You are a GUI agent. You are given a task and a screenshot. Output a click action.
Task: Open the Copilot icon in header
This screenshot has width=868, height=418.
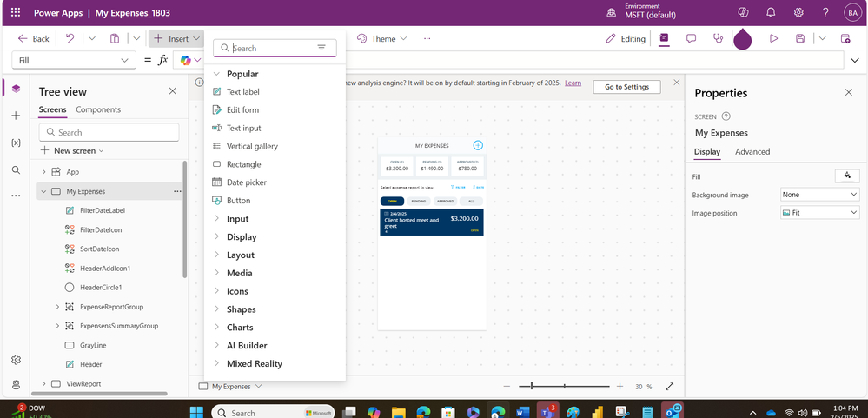743,12
